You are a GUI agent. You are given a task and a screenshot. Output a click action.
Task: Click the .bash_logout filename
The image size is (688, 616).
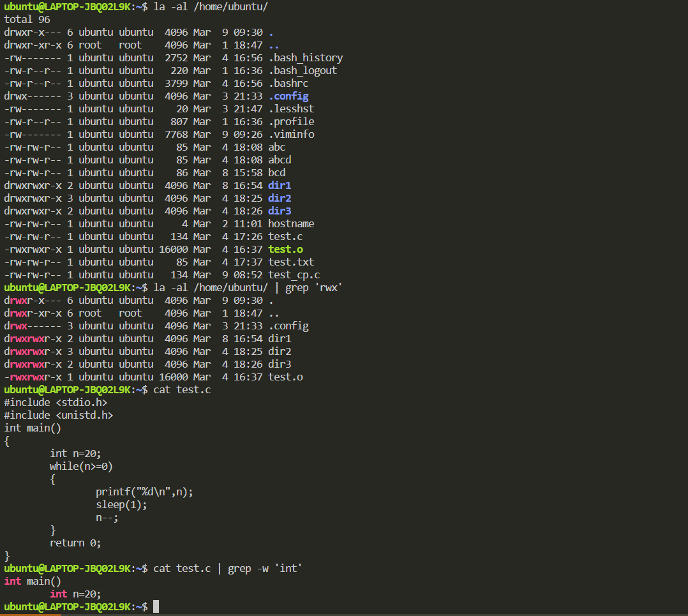click(303, 70)
